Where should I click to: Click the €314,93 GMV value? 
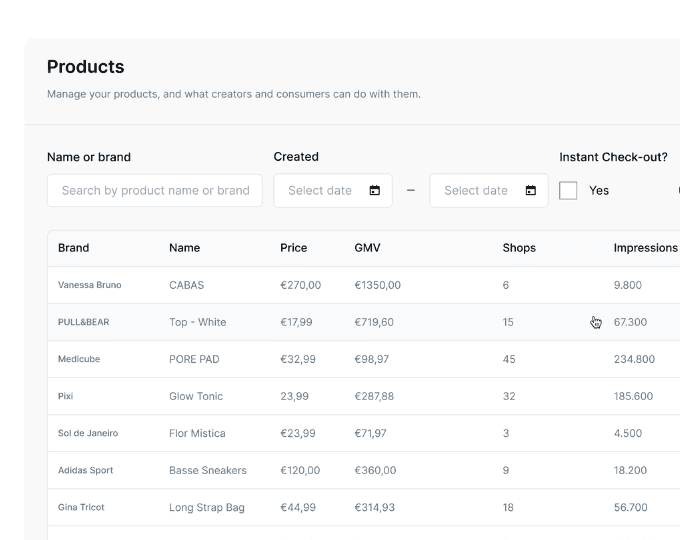375,507
